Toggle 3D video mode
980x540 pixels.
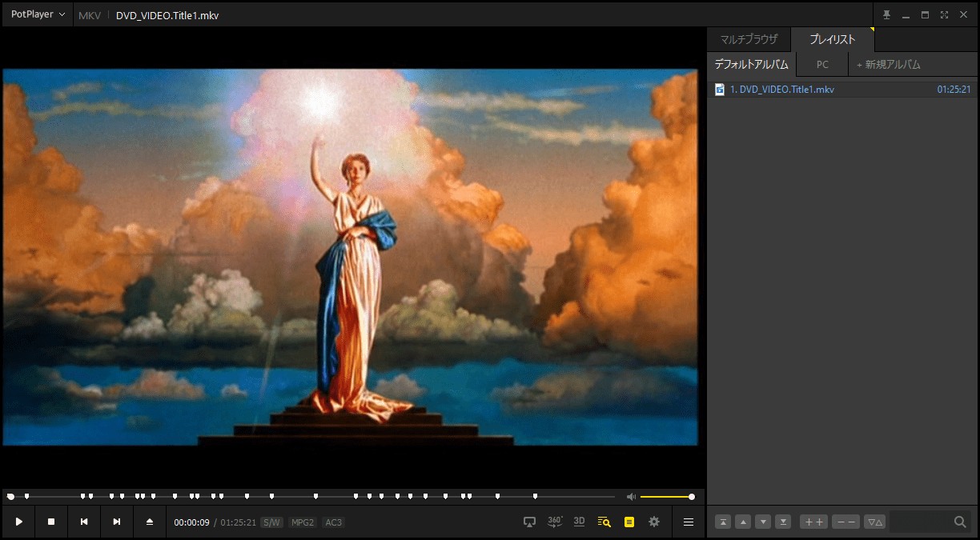579,522
